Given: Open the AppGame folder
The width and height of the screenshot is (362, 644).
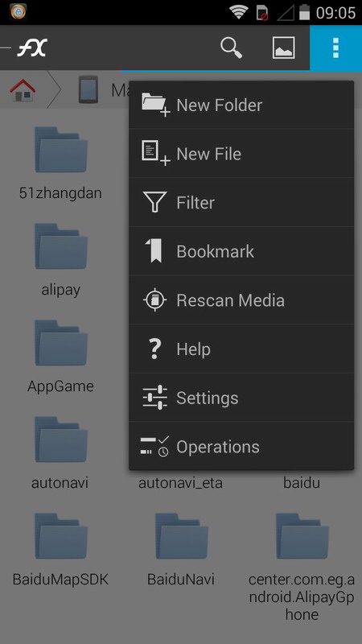Looking at the screenshot, I should pyautogui.click(x=61, y=357).
